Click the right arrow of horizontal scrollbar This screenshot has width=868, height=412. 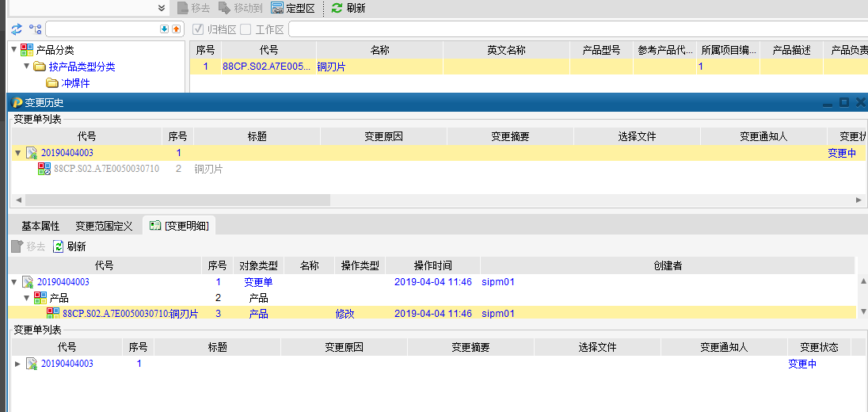859,200
